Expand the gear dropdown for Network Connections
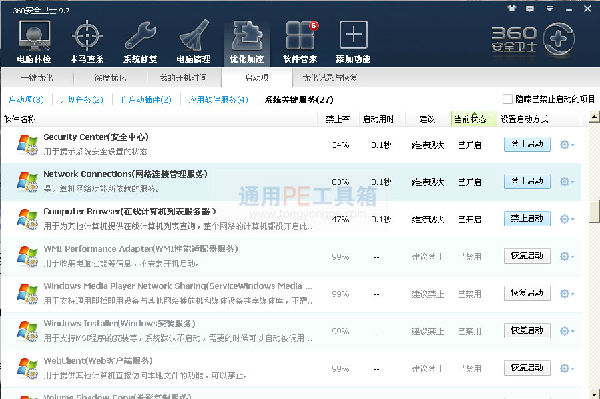This screenshot has width=600, height=399. (567, 181)
